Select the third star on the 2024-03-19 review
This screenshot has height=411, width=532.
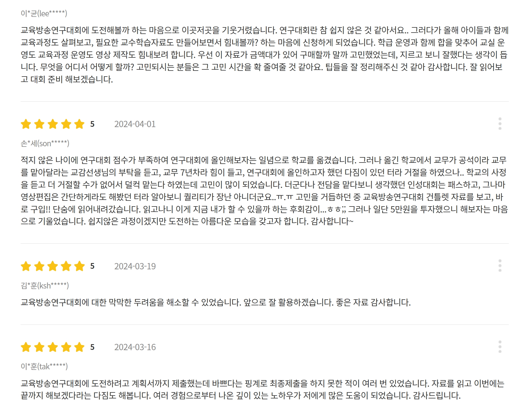point(53,266)
